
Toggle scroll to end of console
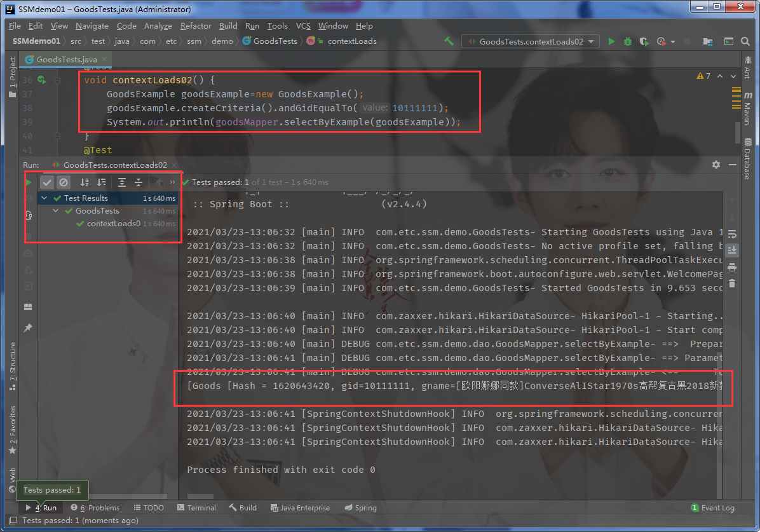732,250
